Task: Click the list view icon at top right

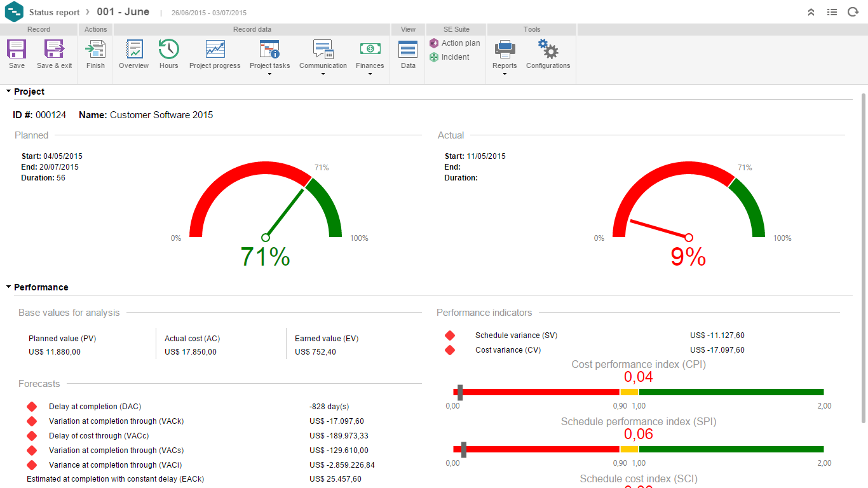Action: (832, 12)
